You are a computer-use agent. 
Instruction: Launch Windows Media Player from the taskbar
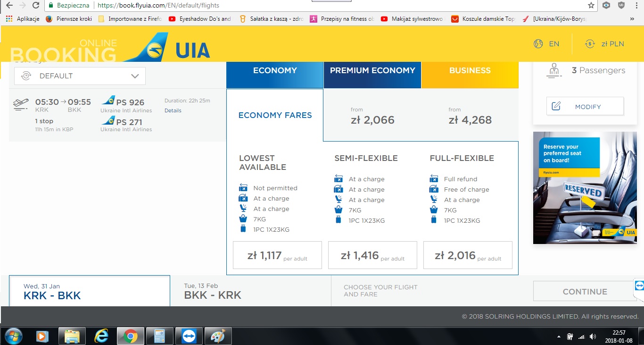click(42, 336)
